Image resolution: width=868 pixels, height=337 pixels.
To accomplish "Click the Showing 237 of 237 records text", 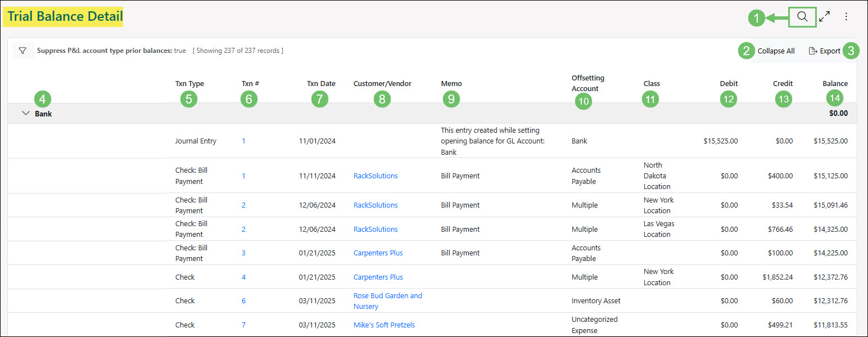I will click(238, 51).
